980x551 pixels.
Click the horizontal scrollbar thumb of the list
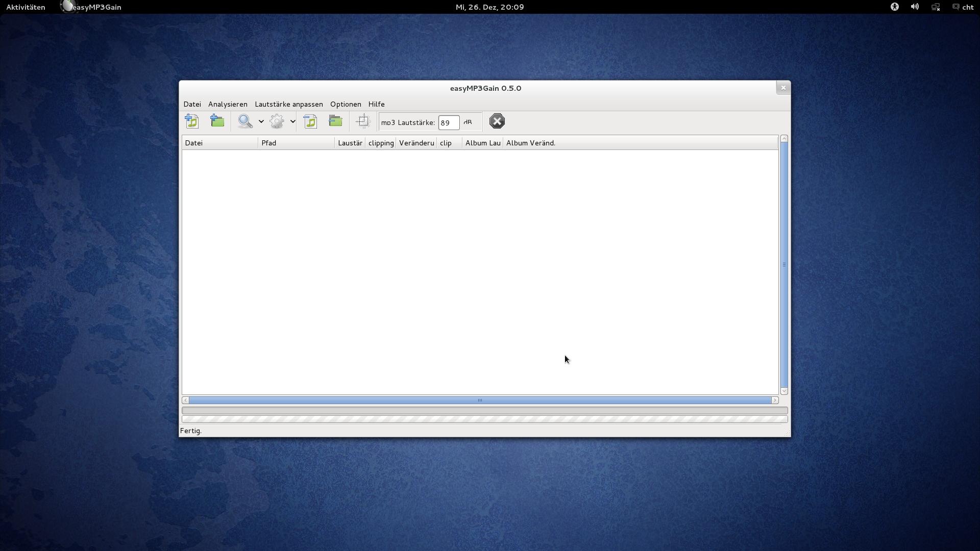coord(480,400)
